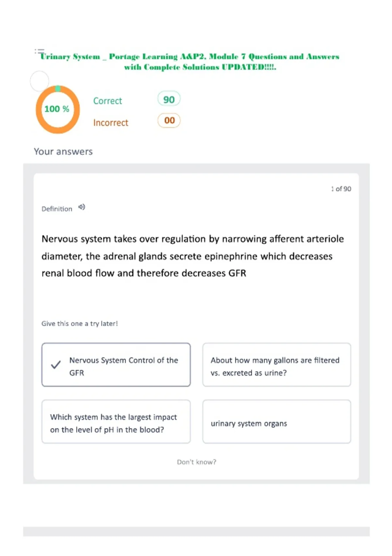Select the 'Nervous System Control of the GFR' answer
This screenshot has height=556, width=392.
click(x=116, y=365)
